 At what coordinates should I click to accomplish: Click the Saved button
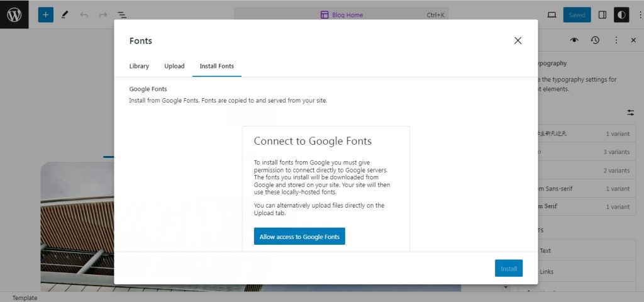click(x=577, y=15)
